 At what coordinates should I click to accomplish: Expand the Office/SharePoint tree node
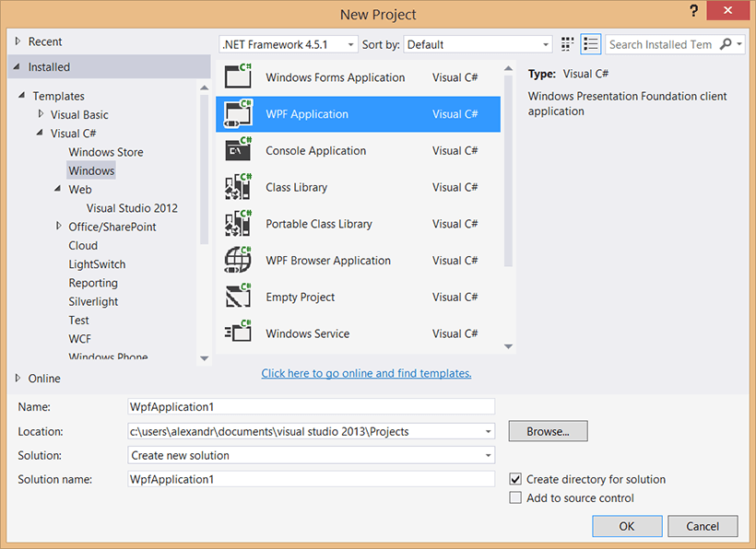[59, 226]
